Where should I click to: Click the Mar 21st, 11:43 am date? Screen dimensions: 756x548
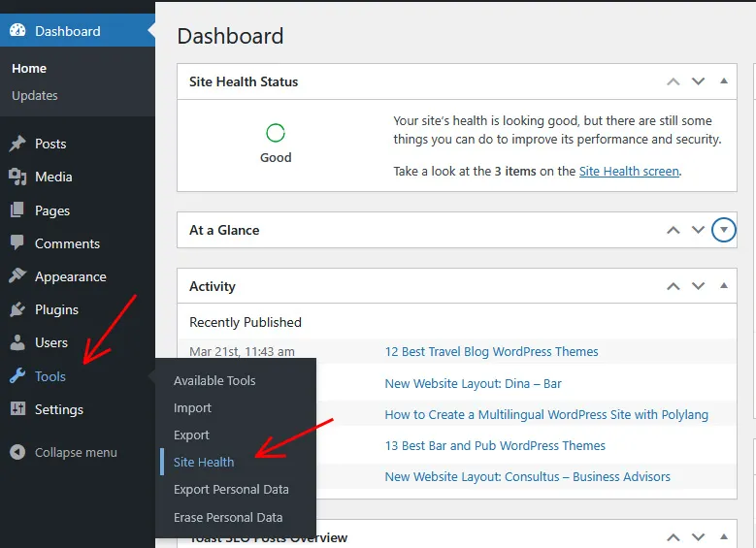coord(242,351)
